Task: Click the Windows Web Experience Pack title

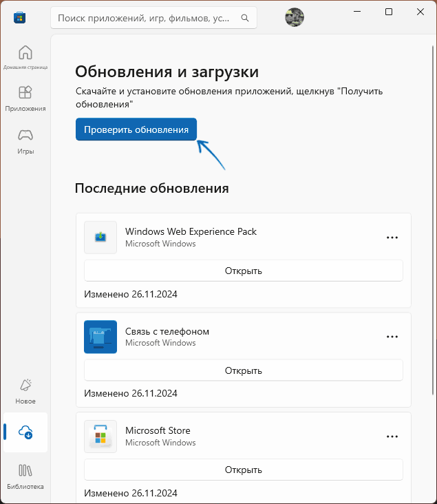Action: coord(191,231)
